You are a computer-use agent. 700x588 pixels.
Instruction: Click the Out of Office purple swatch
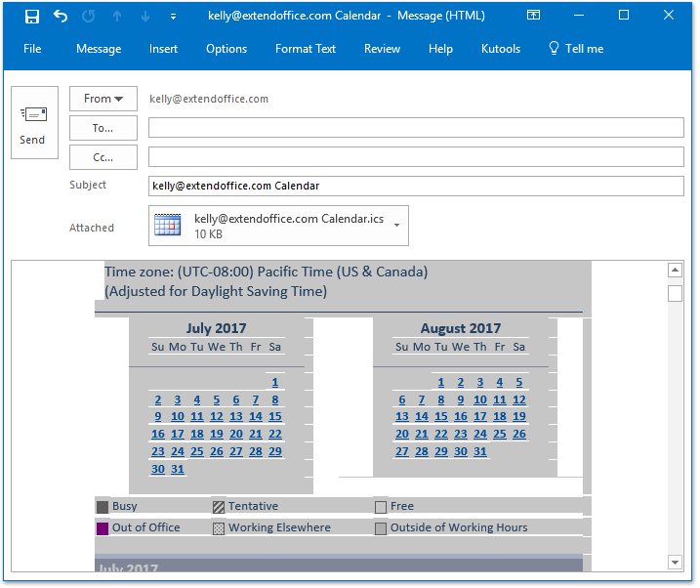pyautogui.click(x=103, y=528)
